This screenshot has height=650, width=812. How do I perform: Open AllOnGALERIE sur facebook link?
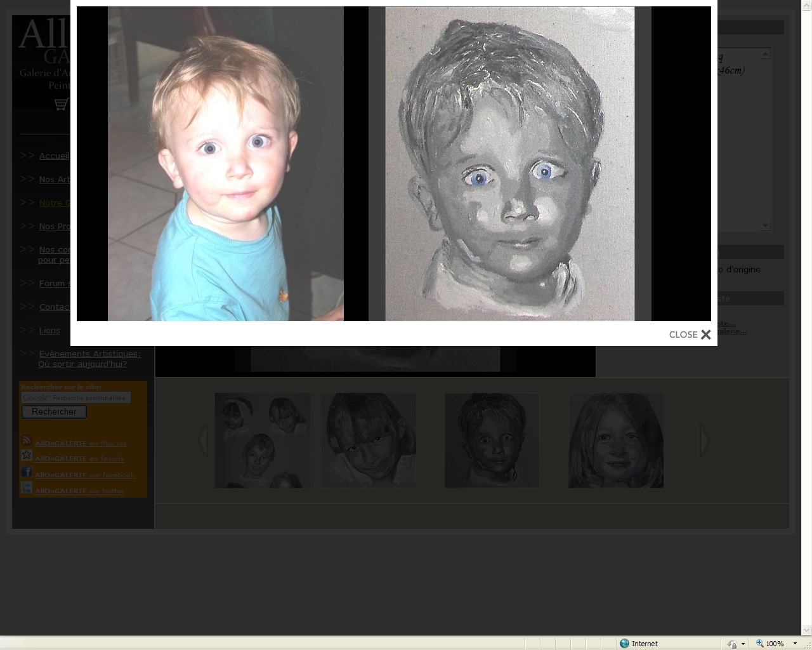tap(85, 475)
